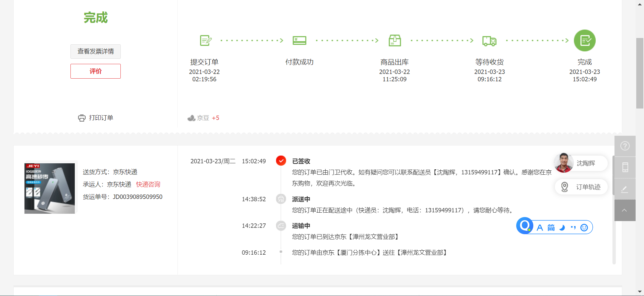
Task: Switch IME 简 simplified Chinese setting
Action: tap(551, 227)
